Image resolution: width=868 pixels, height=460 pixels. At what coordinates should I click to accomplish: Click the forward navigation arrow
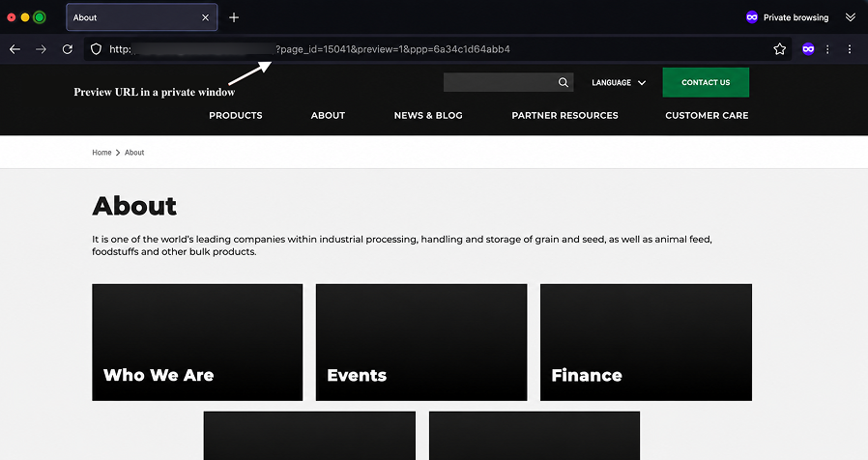[41, 49]
